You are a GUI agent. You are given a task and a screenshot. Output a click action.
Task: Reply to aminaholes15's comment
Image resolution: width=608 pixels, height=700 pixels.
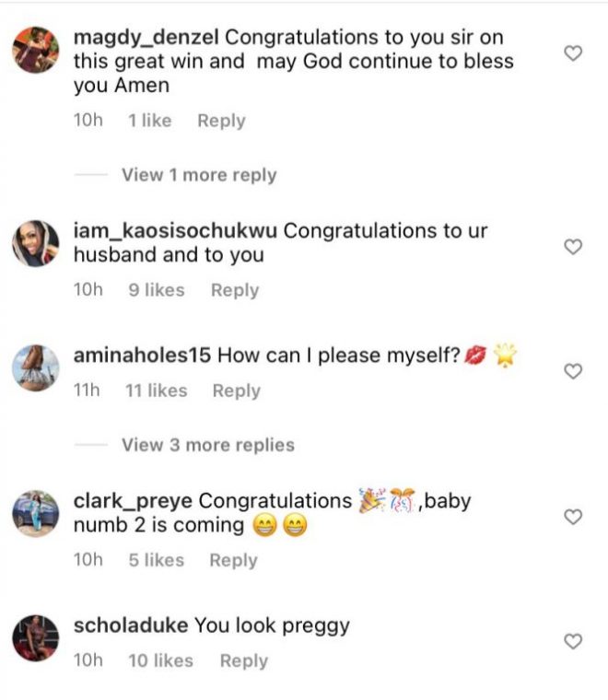(x=237, y=391)
